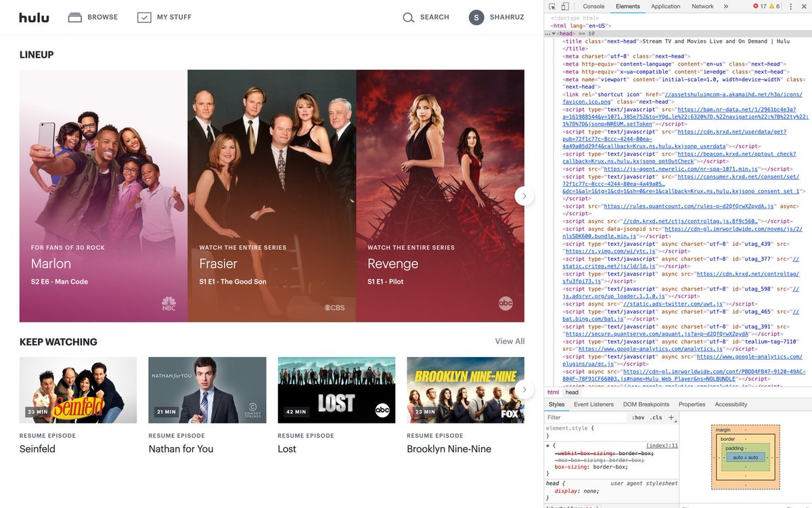This screenshot has height=508, width=812.
Task: Add new style rule with plus icon
Action: (671, 418)
